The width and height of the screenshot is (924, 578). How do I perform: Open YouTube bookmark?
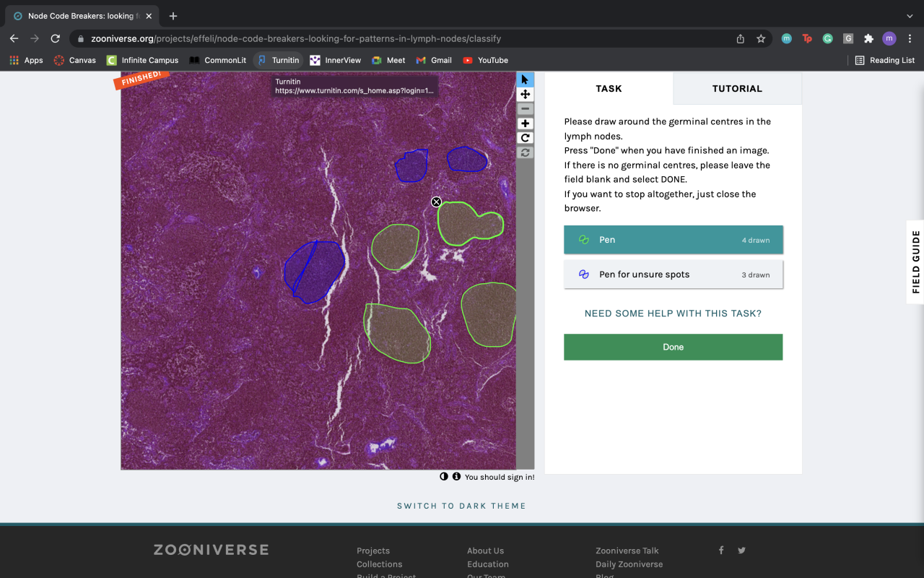485,60
